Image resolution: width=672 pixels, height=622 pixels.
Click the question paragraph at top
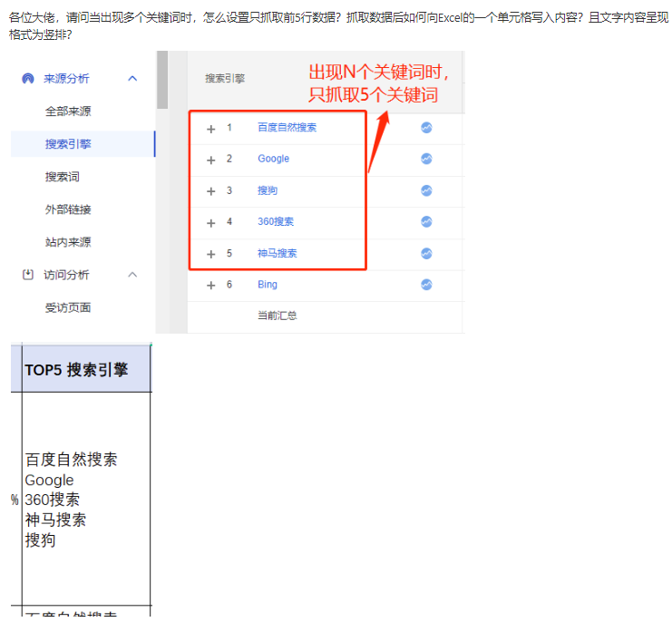(x=338, y=25)
